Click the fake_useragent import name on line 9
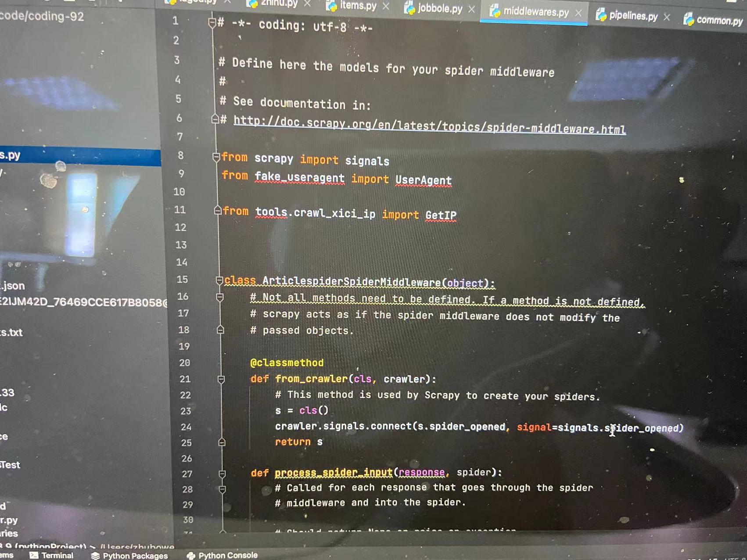This screenshot has height=560, width=747. pos(300,177)
